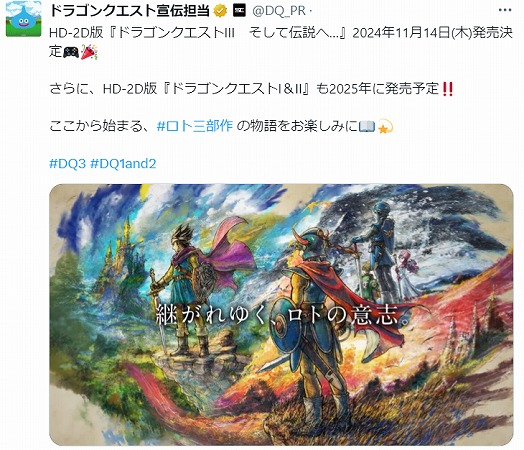Click the line mentioning ドラゴンクエストI＆II 2025年
524x450 pixels.
click(x=251, y=89)
